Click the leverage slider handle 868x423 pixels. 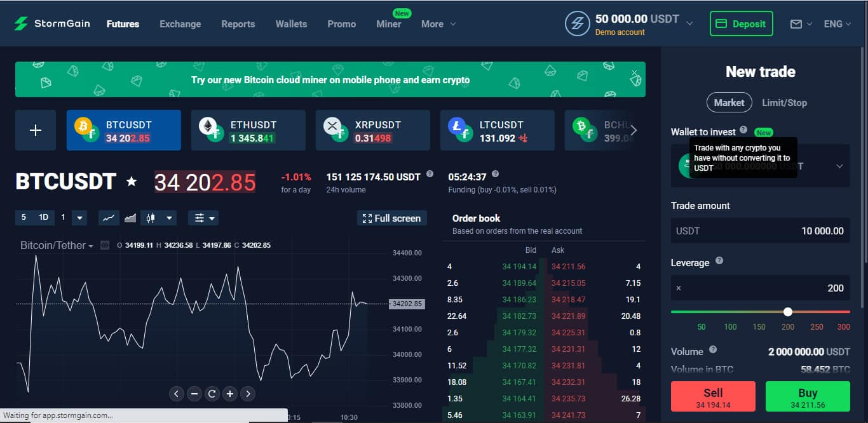(788, 312)
